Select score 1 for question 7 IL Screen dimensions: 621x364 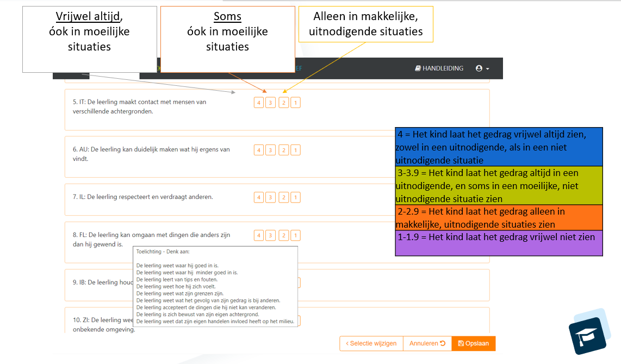point(295,197)
